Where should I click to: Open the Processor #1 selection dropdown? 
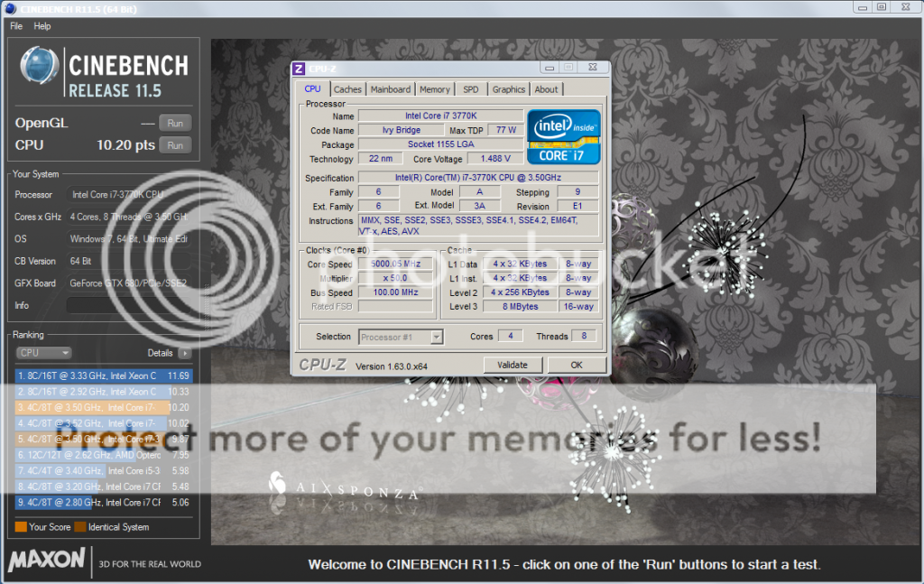tap(437, 337)
